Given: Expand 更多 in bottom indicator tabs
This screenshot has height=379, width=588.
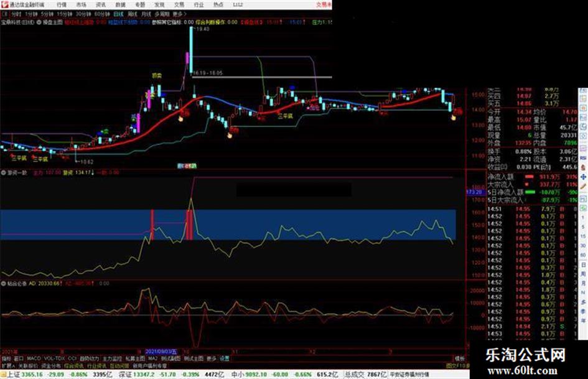Looking at the screenshot, I should [212, 358].
